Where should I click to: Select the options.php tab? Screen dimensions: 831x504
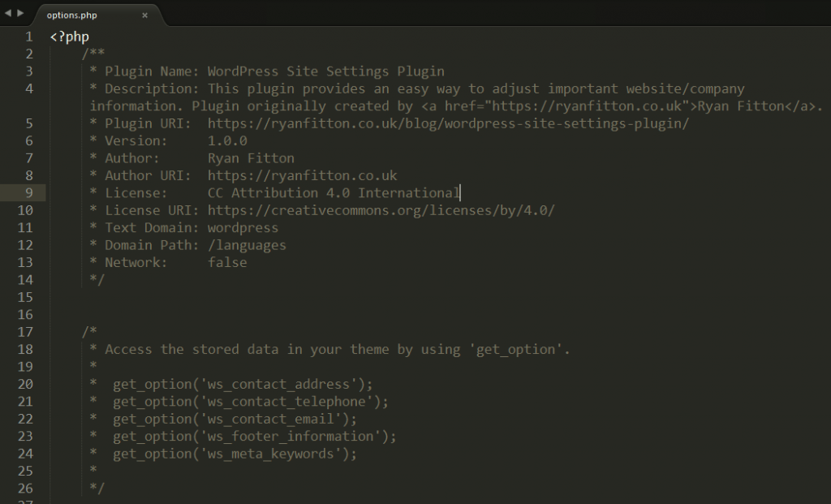[73, 14]
